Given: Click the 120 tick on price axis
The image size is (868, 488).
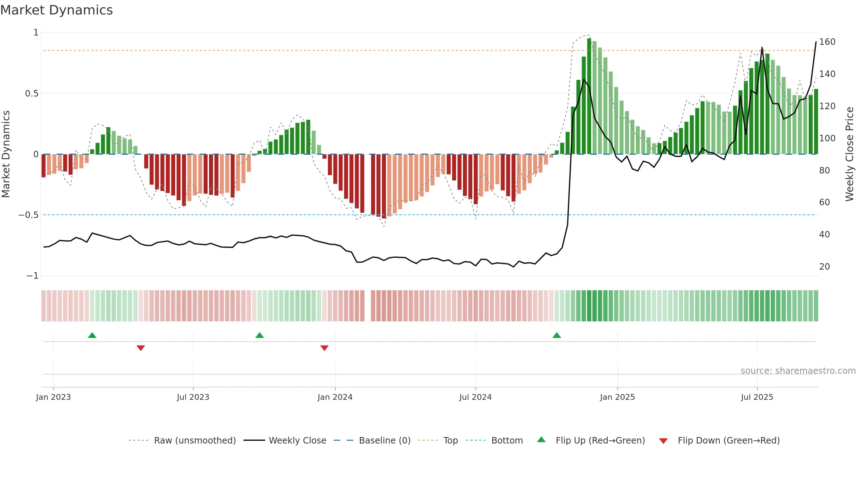Looking at the screenshot, I should pyautogui.click(x=827, y=106).
